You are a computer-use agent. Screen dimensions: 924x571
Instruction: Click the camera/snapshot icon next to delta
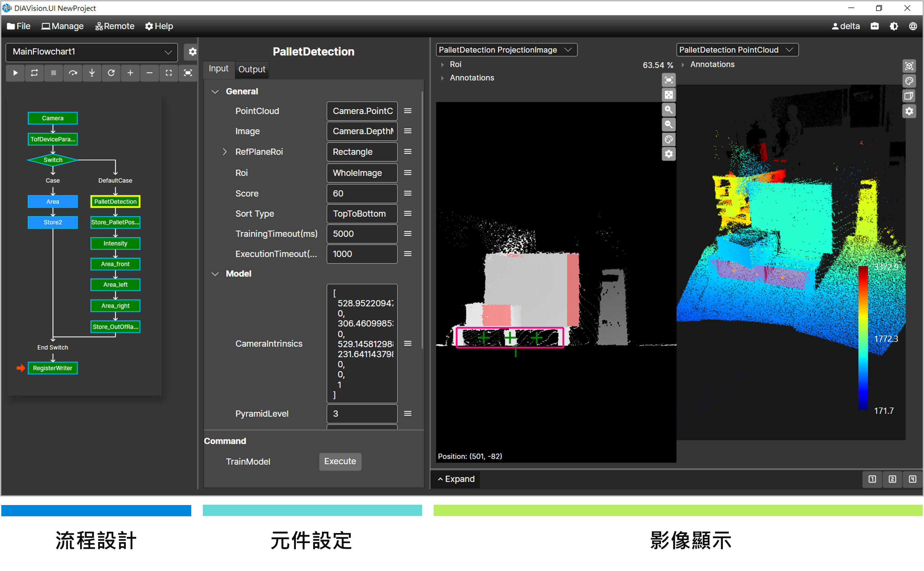(874, 26)
